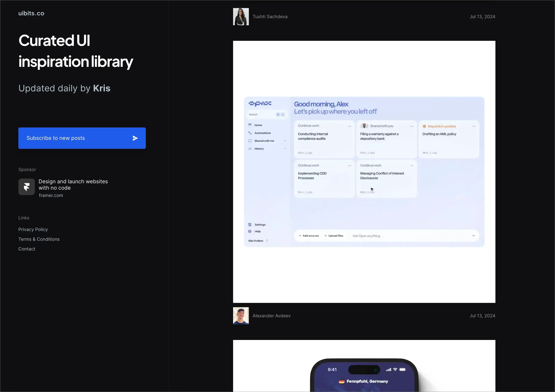Select Home icon in Opax sidebar
The height and width of the screenshot is (392, 555).
pyautogui.click(x=250, y=125)
